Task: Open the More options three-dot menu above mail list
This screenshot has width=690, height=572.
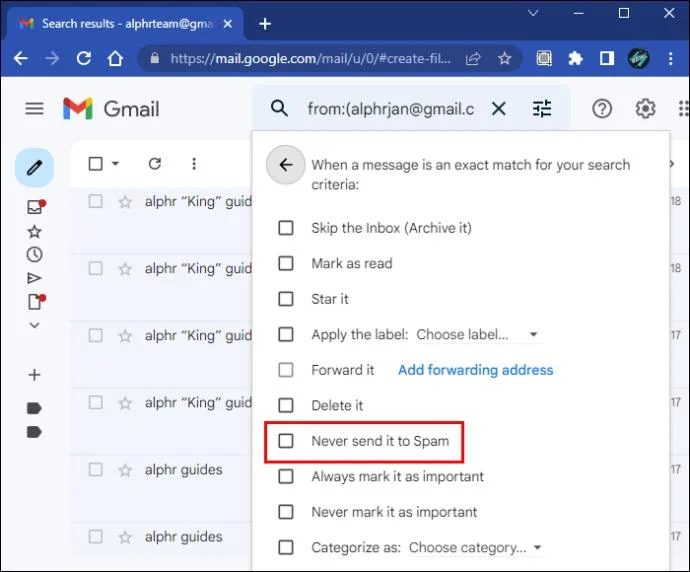Action: click(194, 164)
